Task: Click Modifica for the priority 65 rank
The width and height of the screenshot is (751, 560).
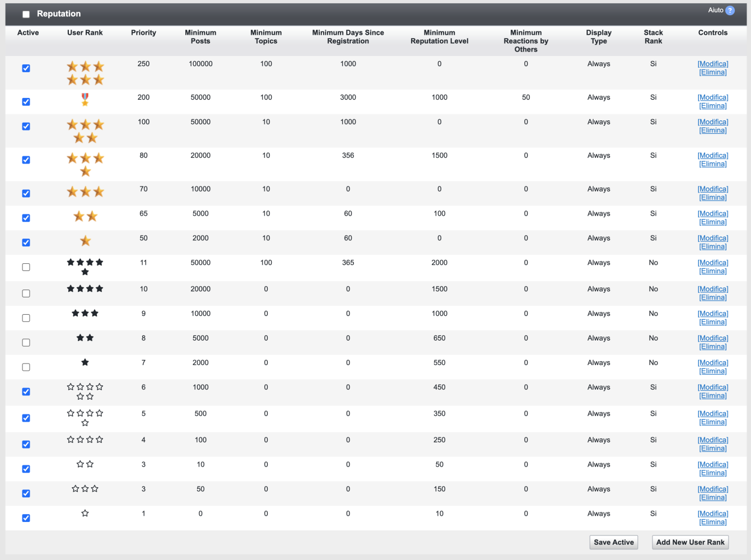Action: pyautogui.click(x=712, y=213)
